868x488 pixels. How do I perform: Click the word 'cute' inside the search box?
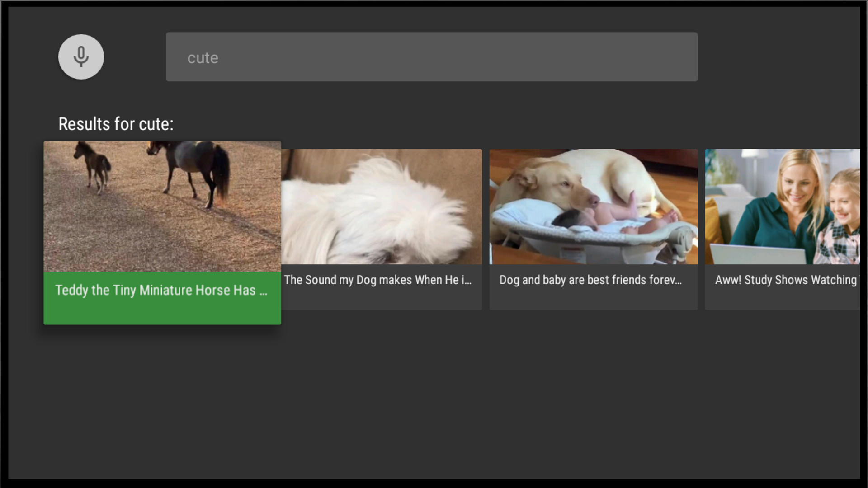coord(203,58)
